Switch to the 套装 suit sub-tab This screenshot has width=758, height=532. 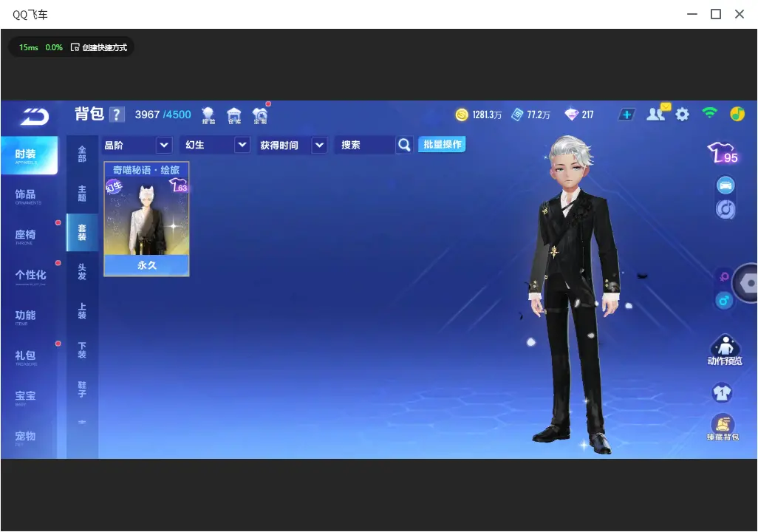(x=82, y=233)
